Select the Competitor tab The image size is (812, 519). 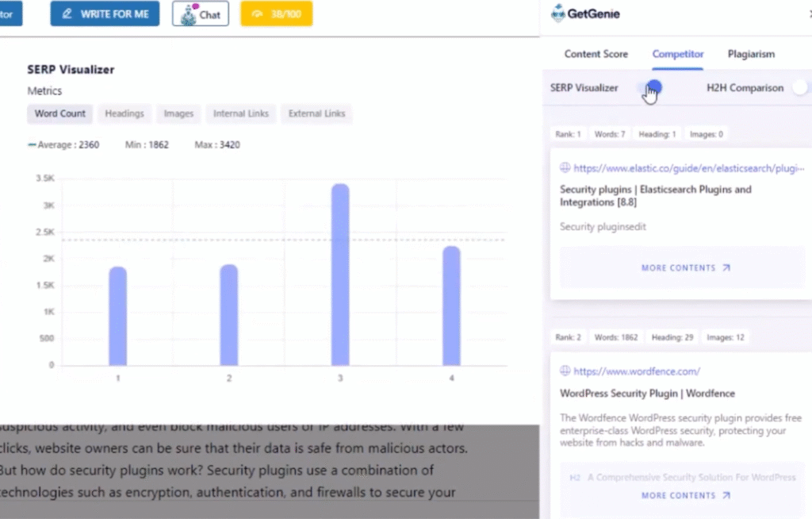pyautogui.click(x=678, y=54)
